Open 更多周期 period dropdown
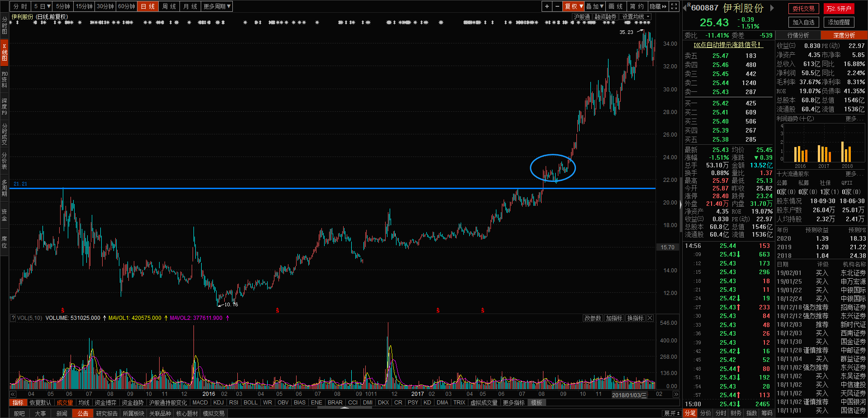Image resolution: width=868 pixels, height=418 pixels. (217, 6)
